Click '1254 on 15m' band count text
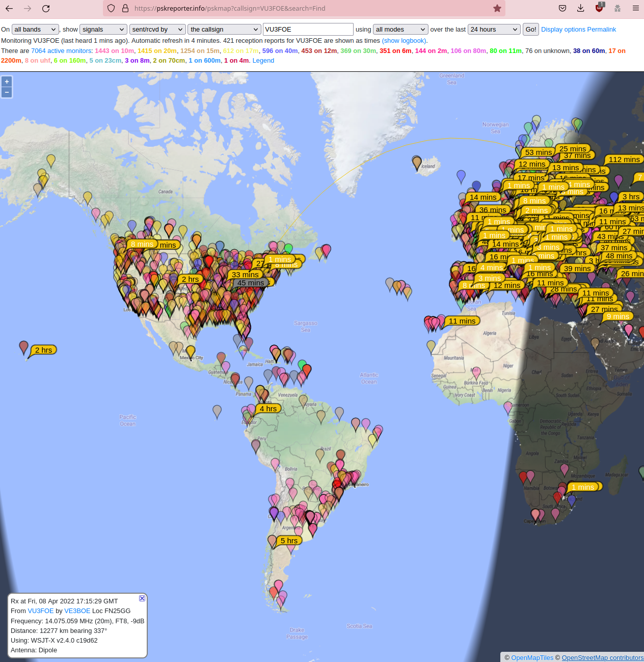The image size is (644, 662). click(x=200, y=51)
